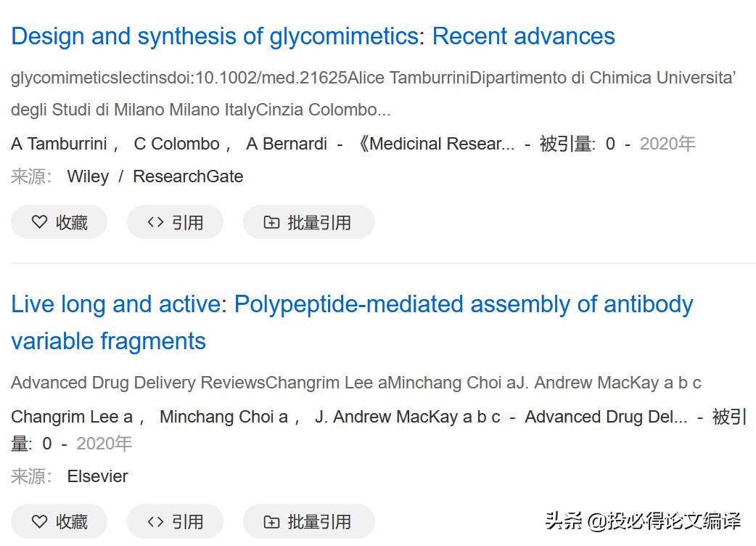View author J. Andrew MacKay
The width and height of the screenshot is (756, 546).
coord(407,417)
